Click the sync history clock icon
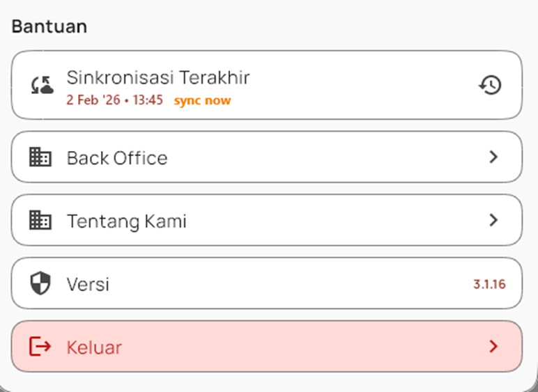 coord(491,85)
